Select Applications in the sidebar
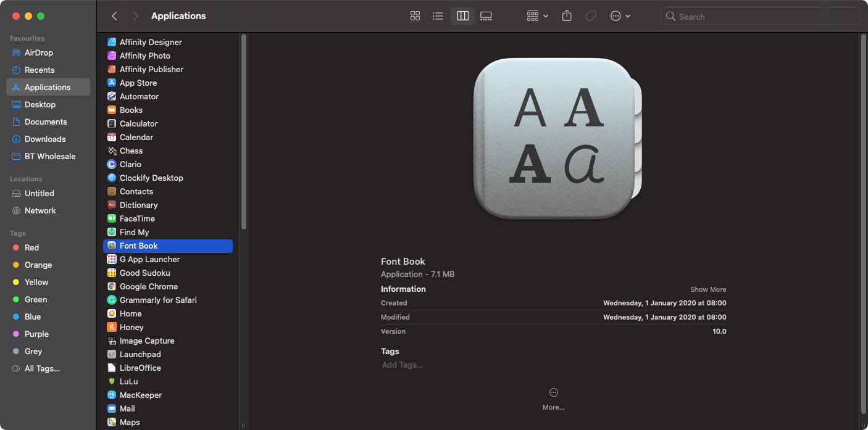The width and height of the screenshot is (868, 430). point(48,87)
